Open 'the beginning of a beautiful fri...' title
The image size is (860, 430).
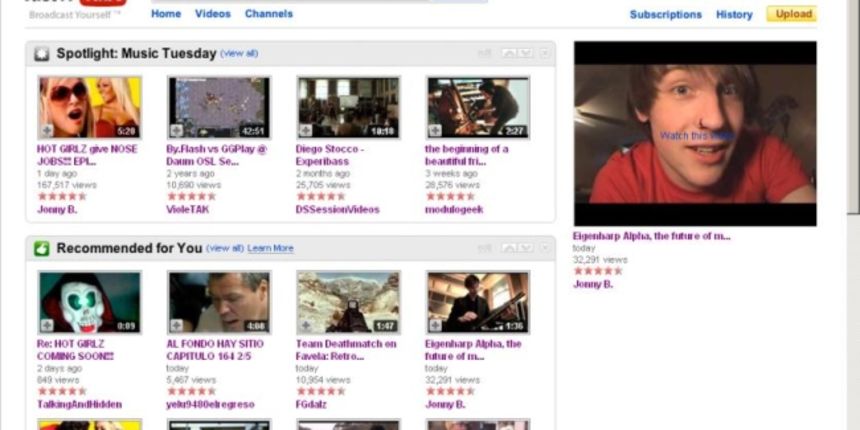467,155
